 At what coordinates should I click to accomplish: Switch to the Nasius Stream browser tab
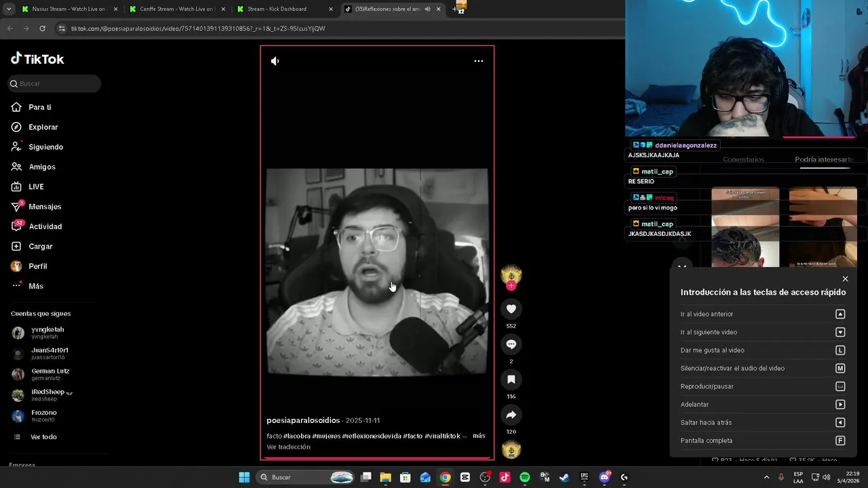pyautogui.click(x=69, y=9)
